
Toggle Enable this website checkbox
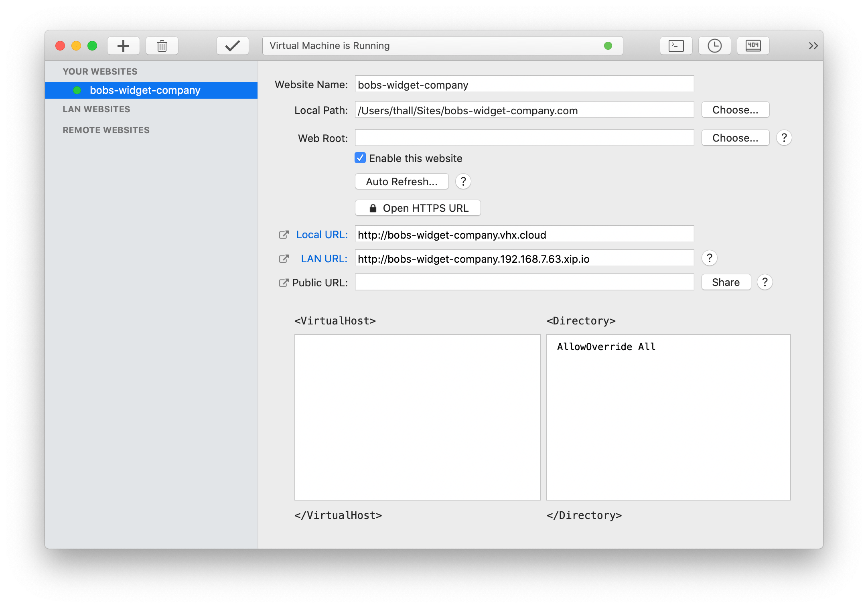pyautogui.click(x=360, y=158)
